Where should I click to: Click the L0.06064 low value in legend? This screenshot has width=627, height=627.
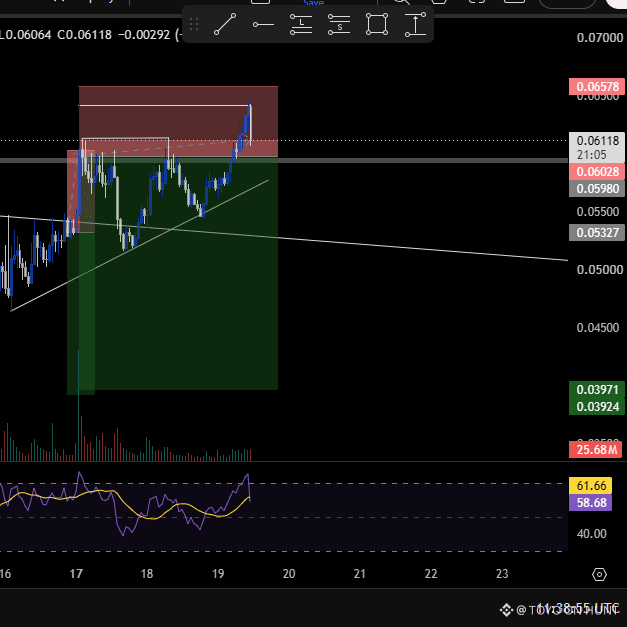26,35
